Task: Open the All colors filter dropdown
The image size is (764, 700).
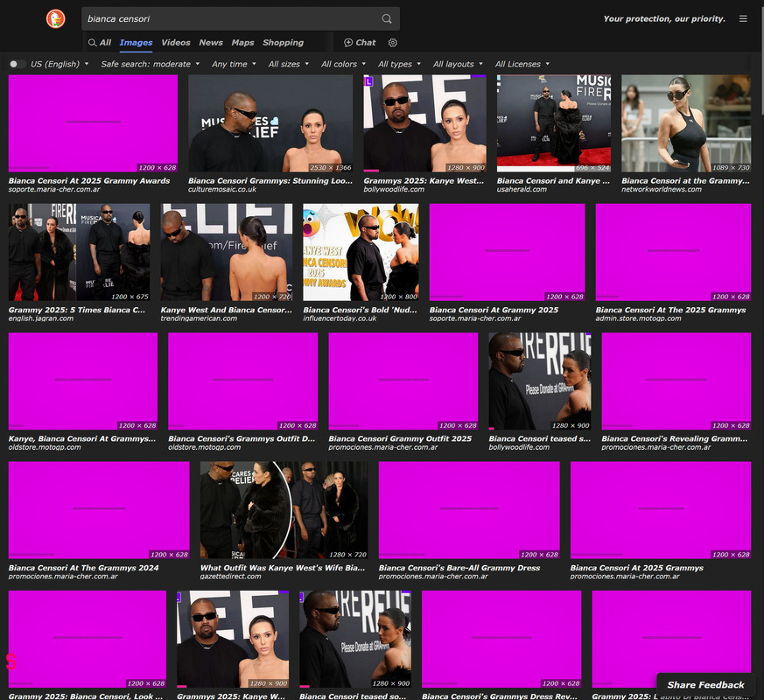Action: (344, 64)
